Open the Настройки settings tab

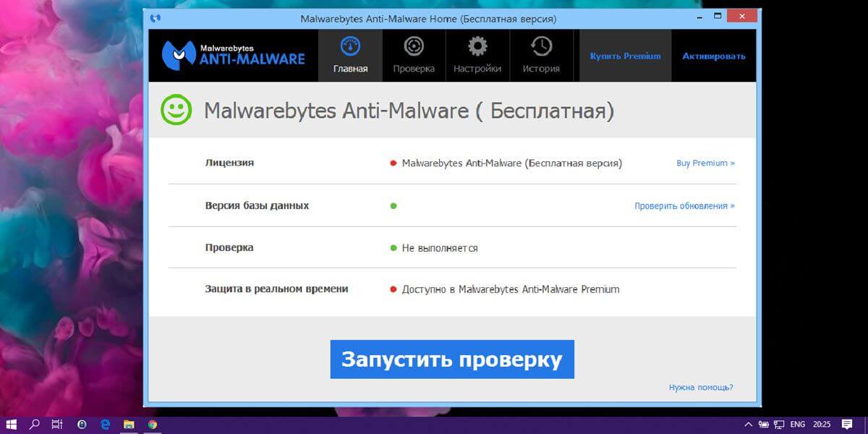pos(477,56)
